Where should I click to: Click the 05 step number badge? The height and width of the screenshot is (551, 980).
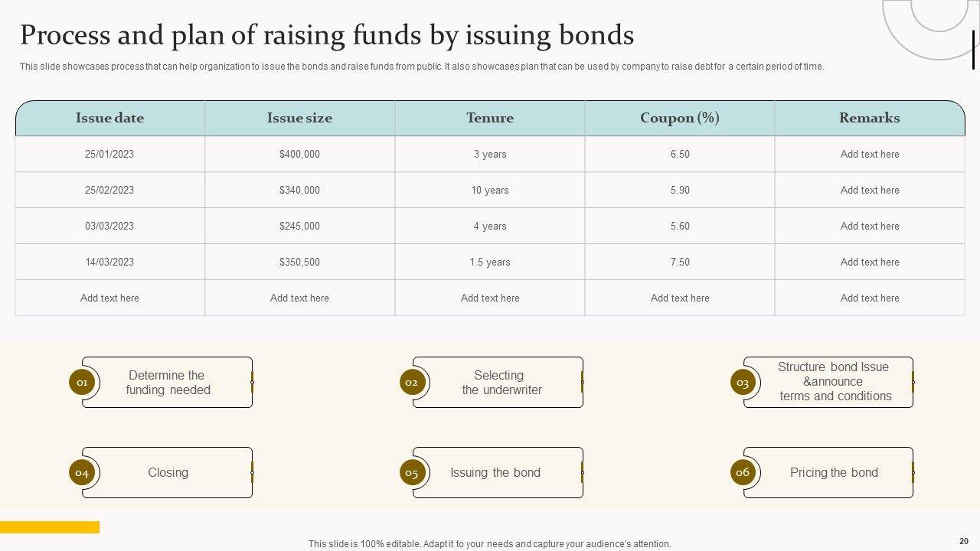pos(412,472)
